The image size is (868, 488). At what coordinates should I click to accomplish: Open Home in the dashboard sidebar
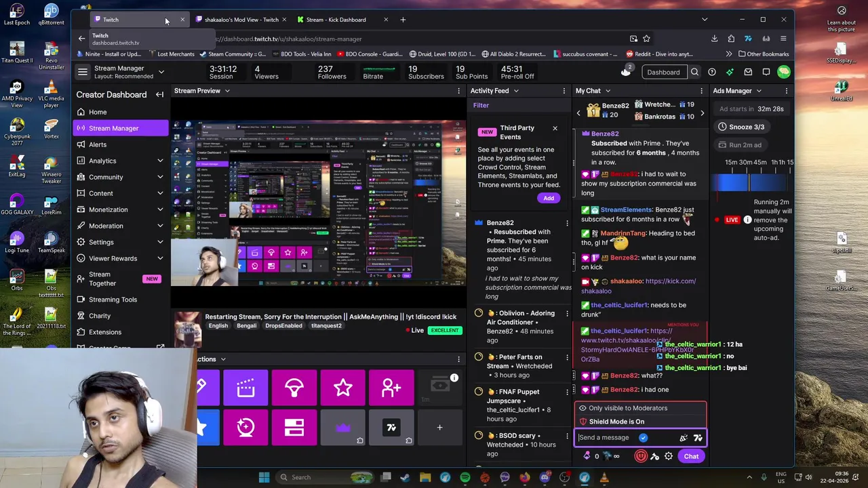point(121,112)
